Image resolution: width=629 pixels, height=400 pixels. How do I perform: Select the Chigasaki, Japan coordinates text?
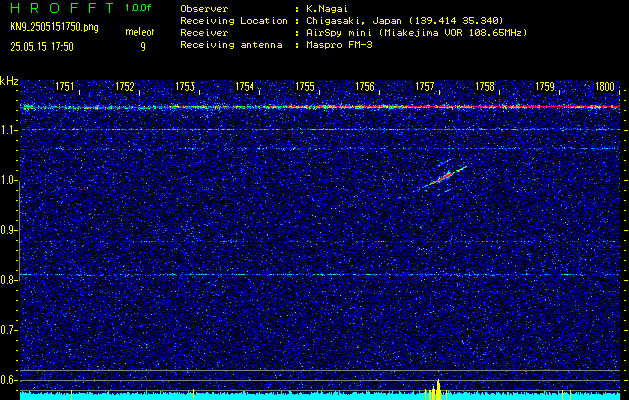pyautogui.click(x=404, y=20)
